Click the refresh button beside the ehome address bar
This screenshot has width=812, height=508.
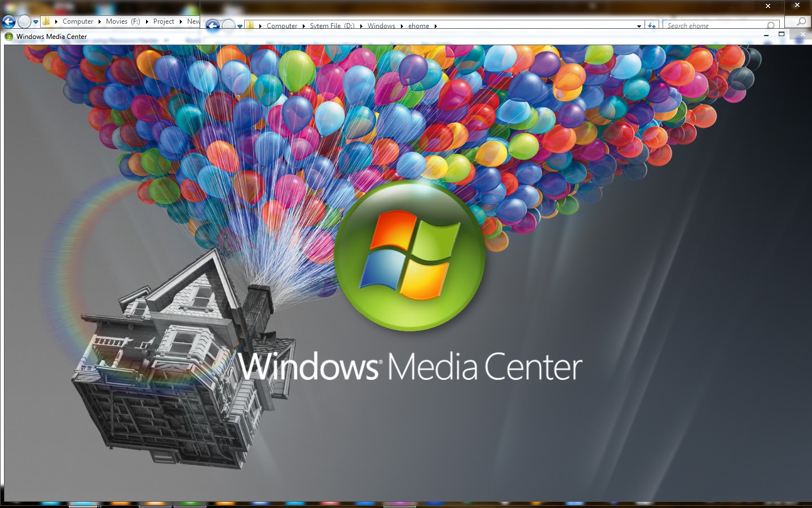click(652, 24)
